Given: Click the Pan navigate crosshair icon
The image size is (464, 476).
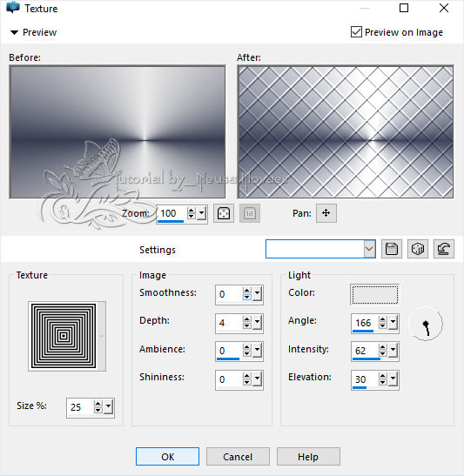Looking at the screenshot, I should 326,213.
